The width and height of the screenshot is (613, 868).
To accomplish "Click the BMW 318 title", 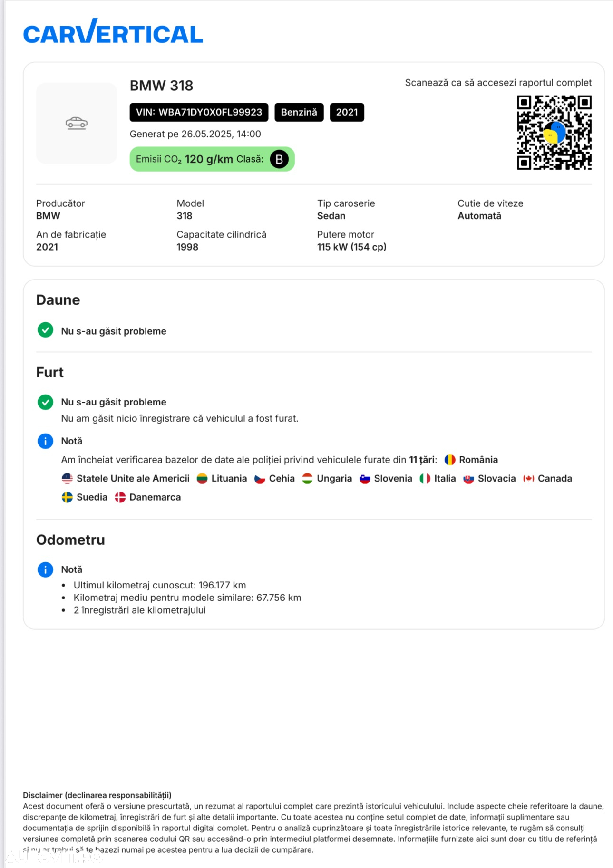I will [162, 86].
